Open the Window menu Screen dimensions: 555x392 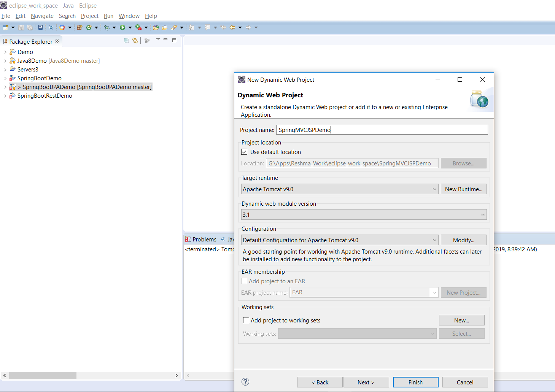[x=129, y=16]
